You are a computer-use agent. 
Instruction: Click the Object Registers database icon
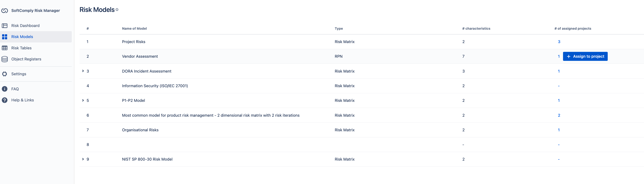tap(4, 59)
